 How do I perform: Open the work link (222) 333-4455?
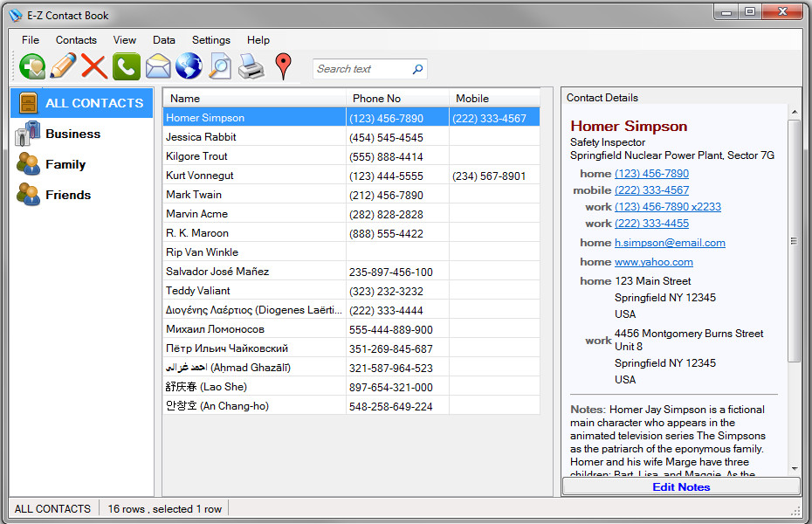point(651,224)
